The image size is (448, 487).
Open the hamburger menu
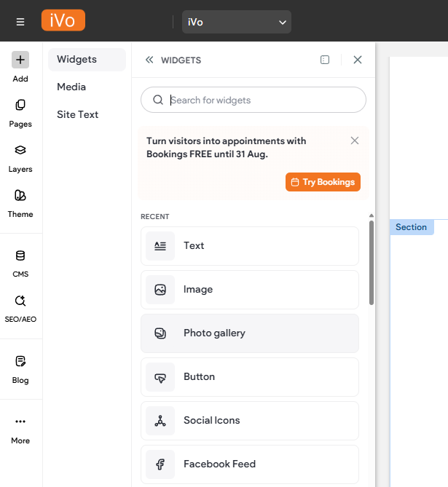(x=20, y=22)
